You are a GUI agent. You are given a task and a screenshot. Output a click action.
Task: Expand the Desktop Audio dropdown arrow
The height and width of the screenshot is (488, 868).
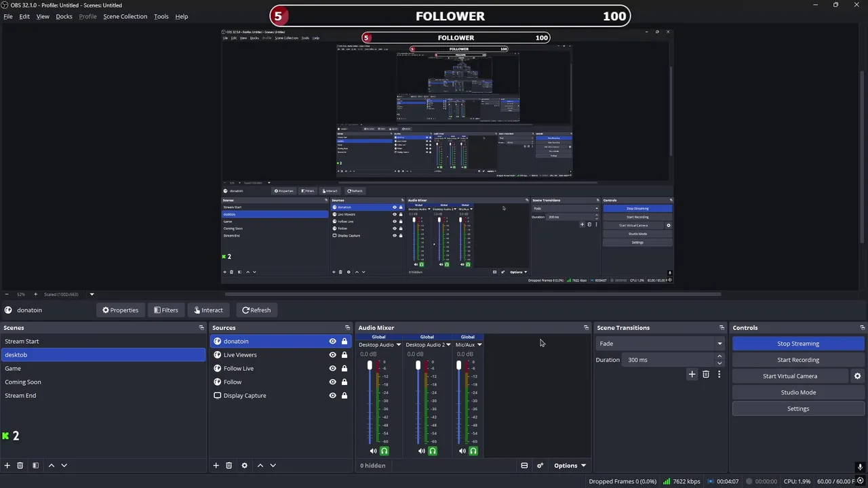pyautogui.click(x=399, y=345)
